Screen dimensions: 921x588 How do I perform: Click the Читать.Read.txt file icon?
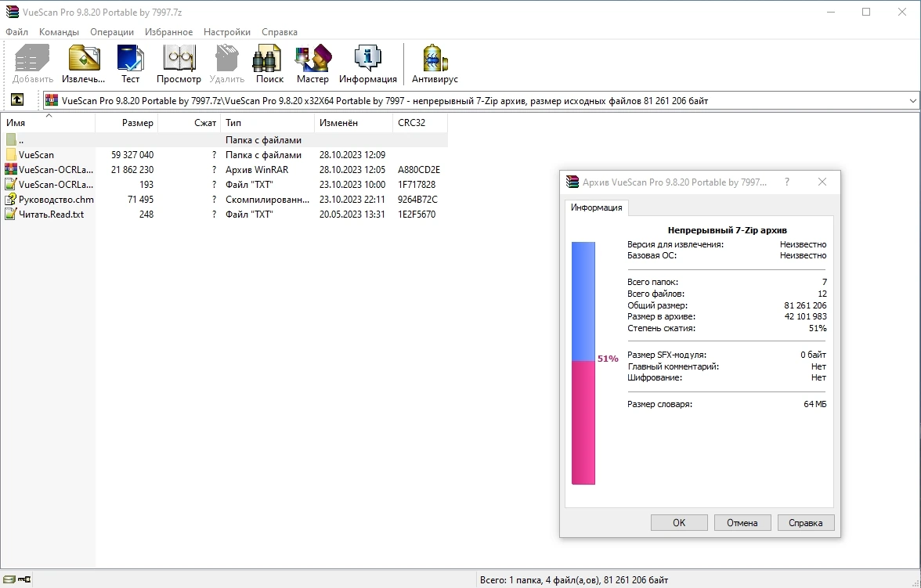pyautogui.click(x=11, y=215)
